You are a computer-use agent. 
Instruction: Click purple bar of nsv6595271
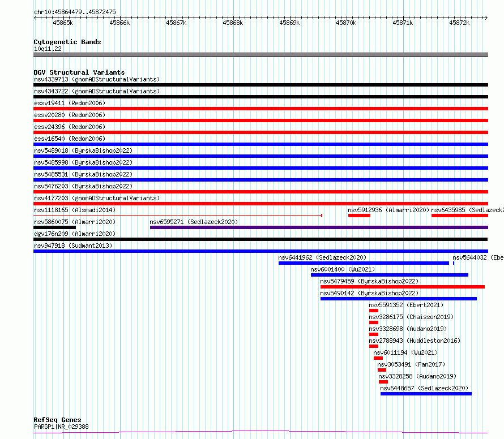[319, 227]
